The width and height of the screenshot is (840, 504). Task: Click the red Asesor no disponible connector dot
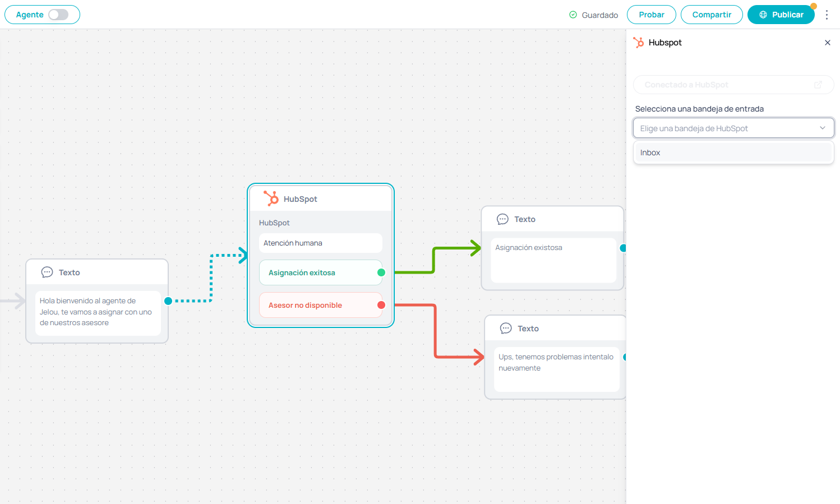(x=381, y=305)
